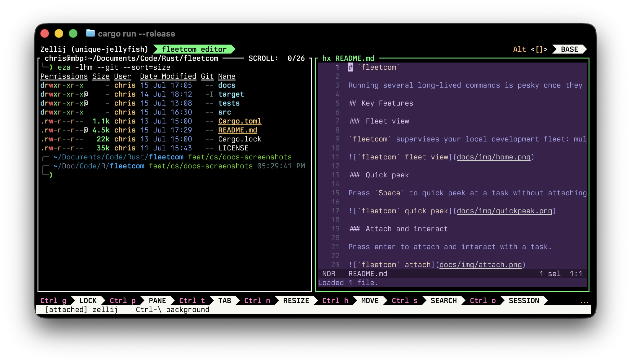The height and width of the screenshot is (364, 631).
Task: Activate PANE mode in status bar
Action: [157, 301]
